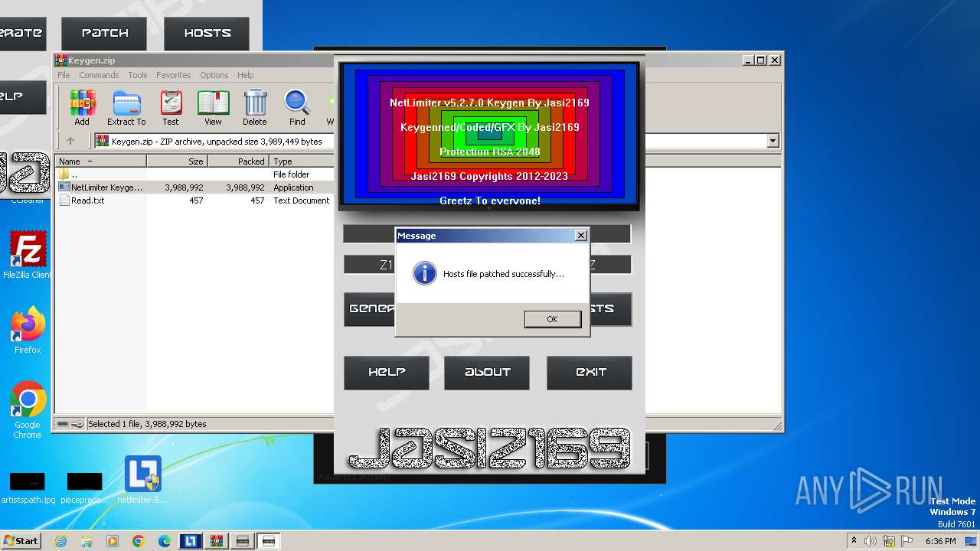Click the EXIT button in the keygen
This screenshot has width=980, height=551.
click(x=590, y=373)
